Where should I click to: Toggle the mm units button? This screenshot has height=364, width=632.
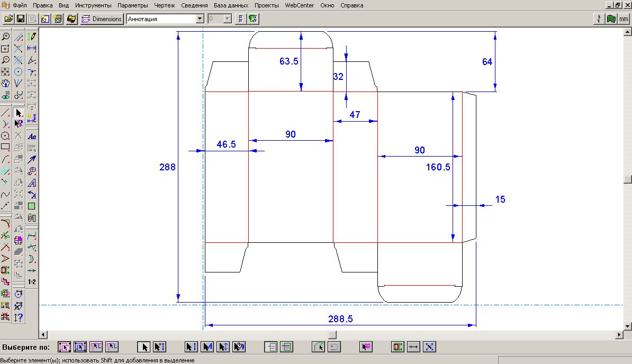coord(625,19)
